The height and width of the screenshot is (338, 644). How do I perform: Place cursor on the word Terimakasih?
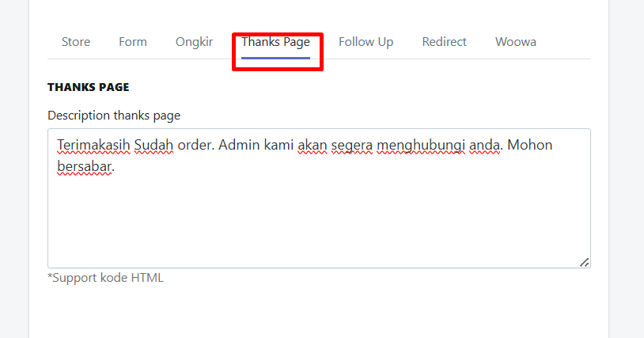coord(93,145)
